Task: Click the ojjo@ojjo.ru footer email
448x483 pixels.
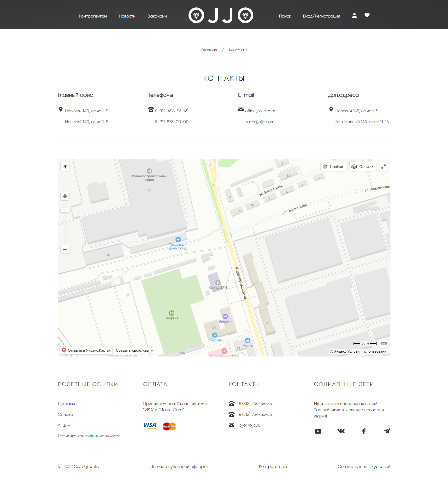Action: coord(249,425)
